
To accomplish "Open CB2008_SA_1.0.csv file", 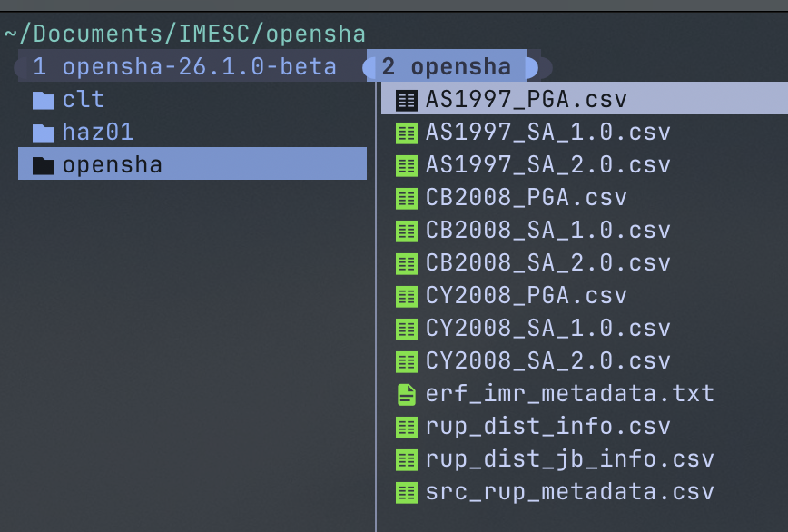I will point(547,231).
